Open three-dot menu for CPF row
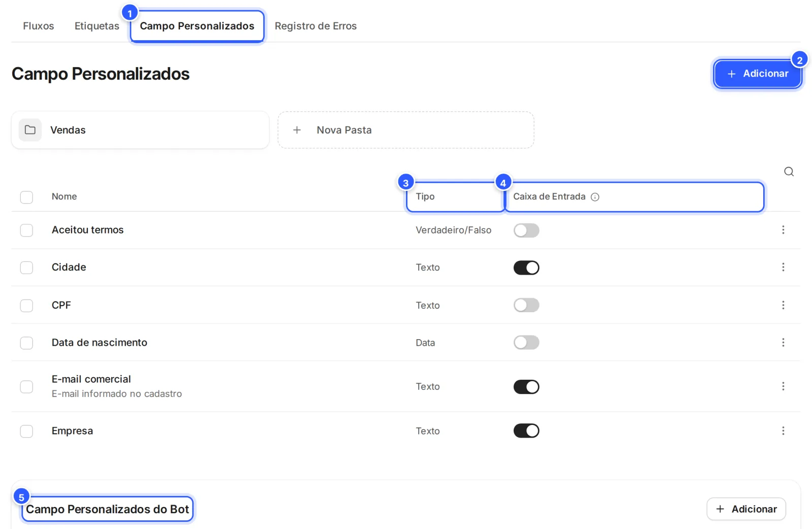Viewport: 812px width, 529px height. [x=783, y=305]
